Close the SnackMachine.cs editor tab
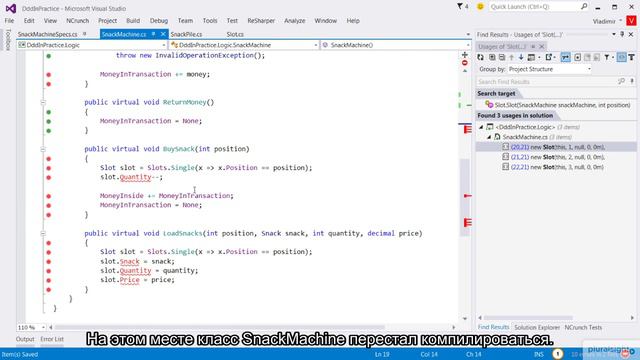This screenshot has height=360, width=640. tap(163, 34)
